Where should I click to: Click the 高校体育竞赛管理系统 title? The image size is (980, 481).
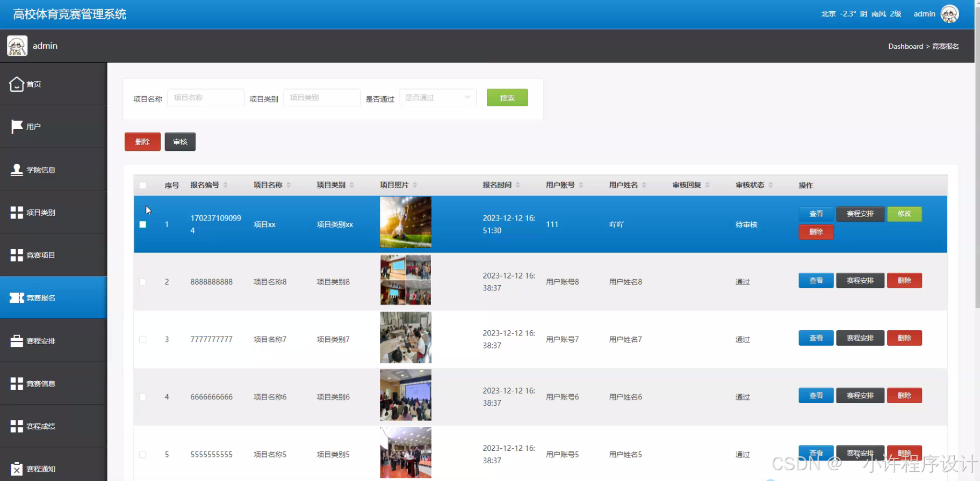[70, 14]
